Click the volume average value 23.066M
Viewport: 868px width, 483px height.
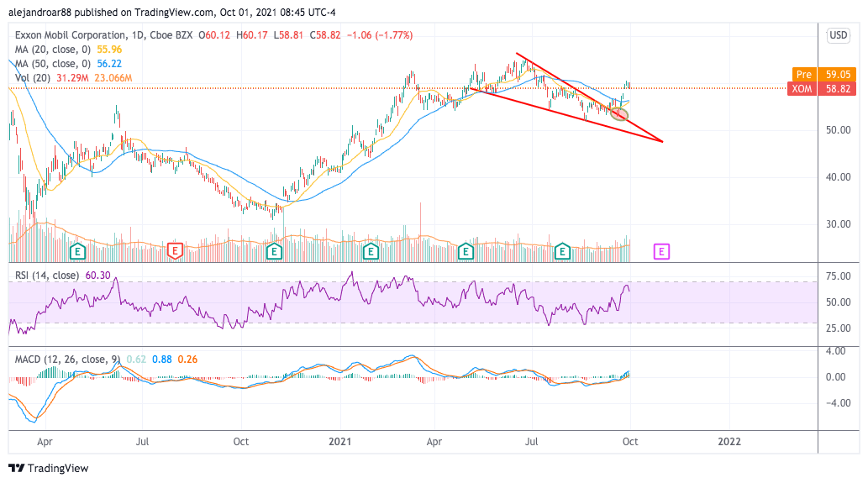pos(113,78)
